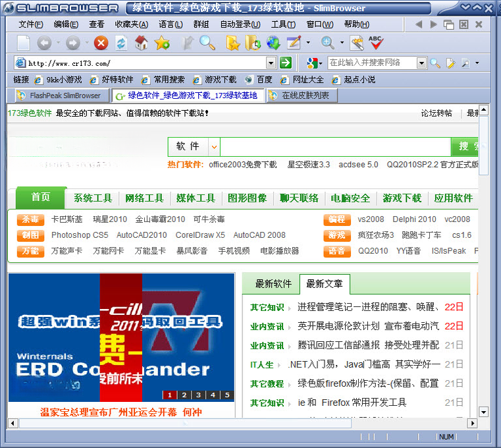501x448 pixels.
Task: Go forward to the next page
Action: pyautogui.click(x=73, y=43)
